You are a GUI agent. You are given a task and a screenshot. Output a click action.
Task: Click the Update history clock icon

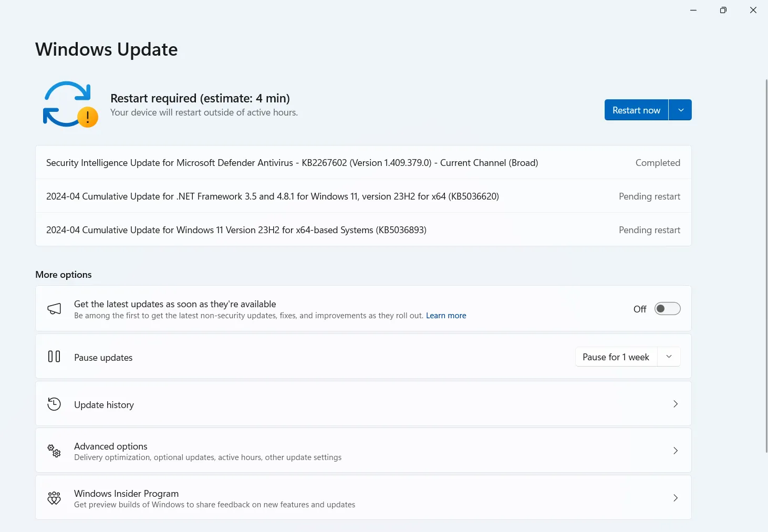click(x=54, y=404)
